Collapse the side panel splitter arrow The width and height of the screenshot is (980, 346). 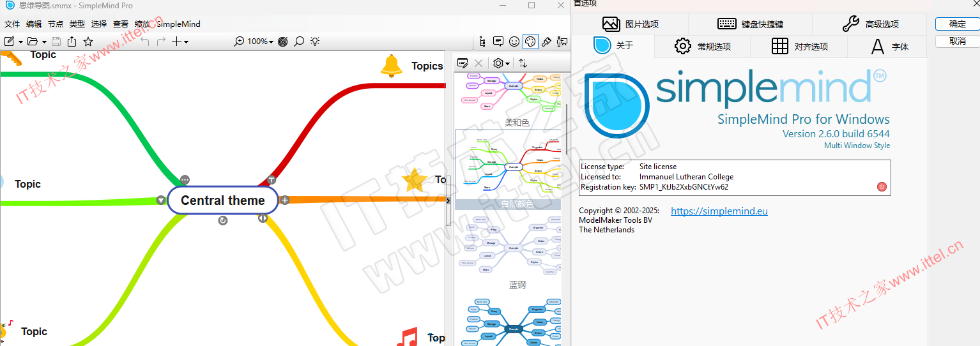click(448, 201)
